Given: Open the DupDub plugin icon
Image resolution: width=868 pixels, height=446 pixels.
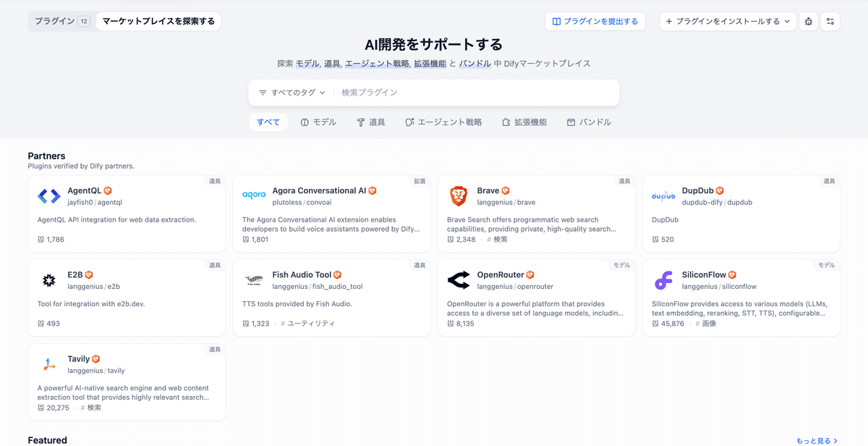Looking at the screenshot, I should coord(662,195).
